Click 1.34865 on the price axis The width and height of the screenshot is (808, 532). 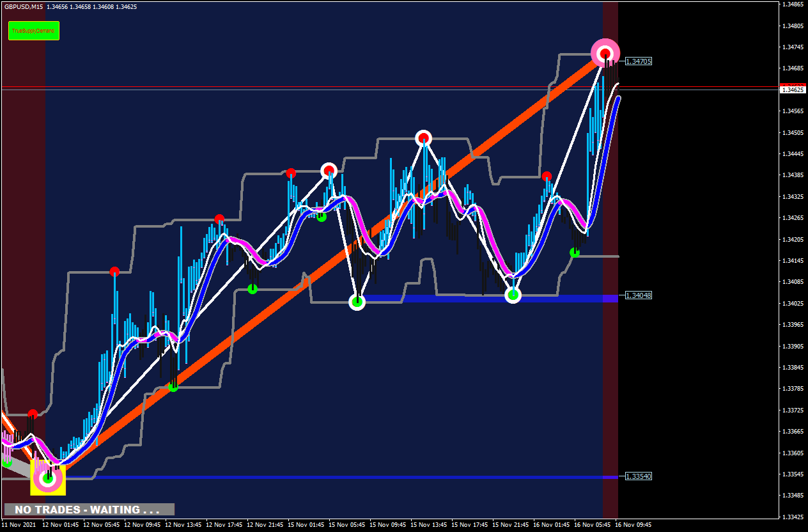pos(793,5)
